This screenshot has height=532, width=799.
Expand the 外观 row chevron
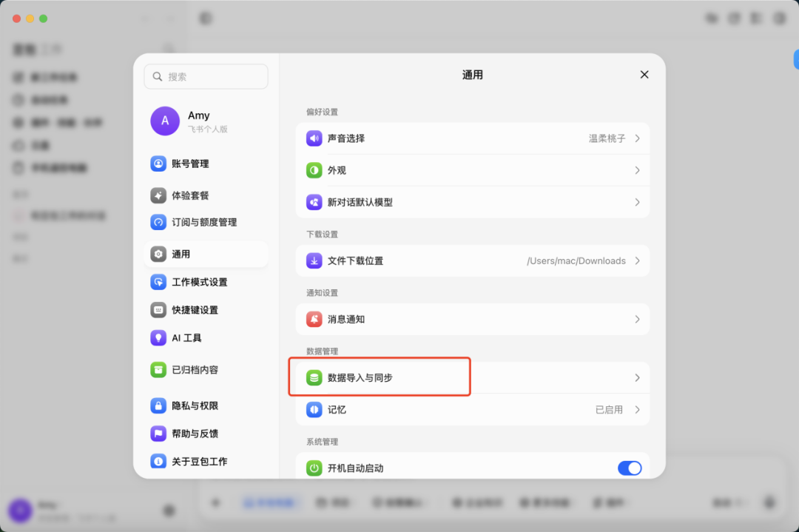(637, 170)
